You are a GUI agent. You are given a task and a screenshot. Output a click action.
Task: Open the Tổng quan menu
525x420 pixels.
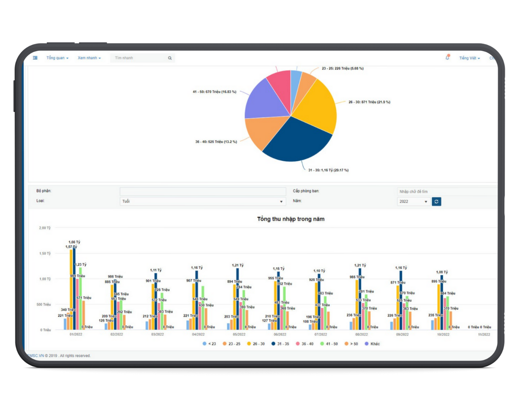pyautogui.click(x=57, y=58)
